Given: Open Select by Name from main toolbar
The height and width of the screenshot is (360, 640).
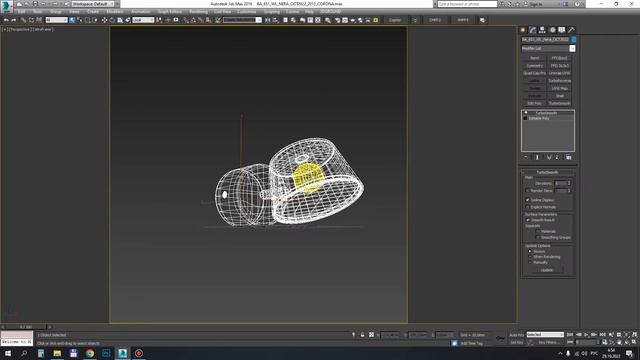Looking at the screenshot, I should click(x=80, y=20).
